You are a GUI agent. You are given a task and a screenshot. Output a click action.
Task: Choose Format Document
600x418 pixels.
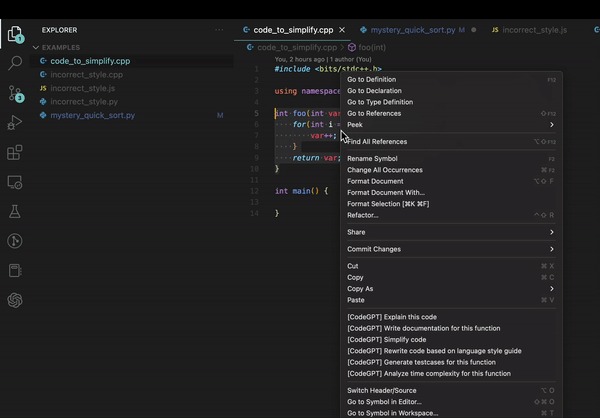(451, 181)
